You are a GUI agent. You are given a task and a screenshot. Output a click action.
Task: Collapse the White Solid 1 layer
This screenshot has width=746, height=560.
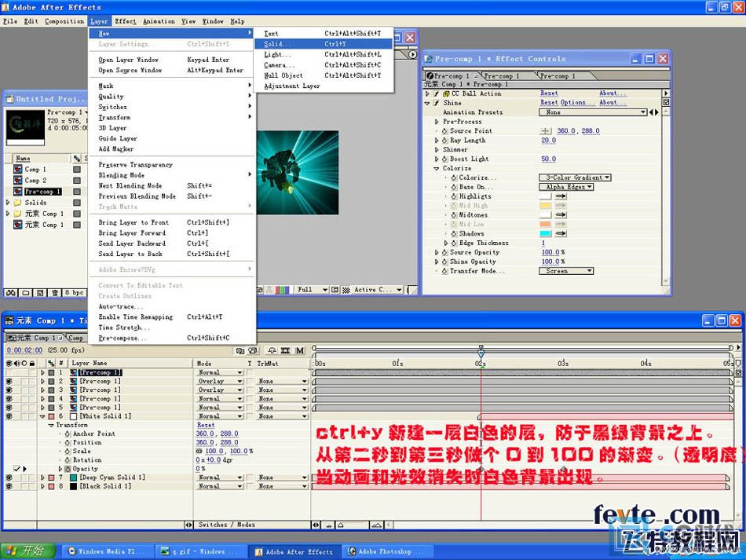coord(43,416)
